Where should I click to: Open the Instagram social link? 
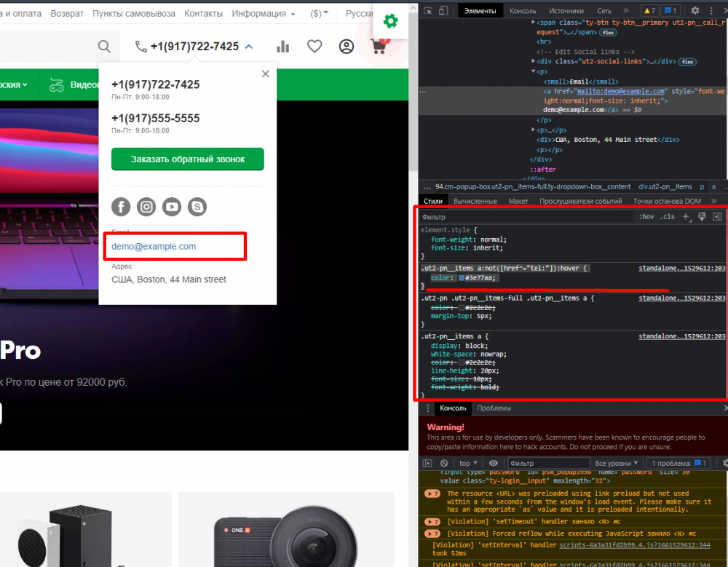(x=146, y=207)
